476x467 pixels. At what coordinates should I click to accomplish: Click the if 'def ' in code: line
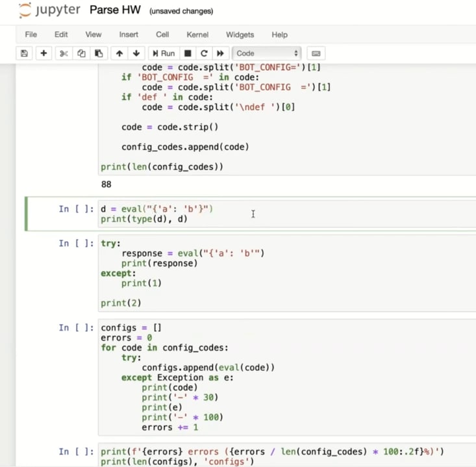[x=167, y=97]
